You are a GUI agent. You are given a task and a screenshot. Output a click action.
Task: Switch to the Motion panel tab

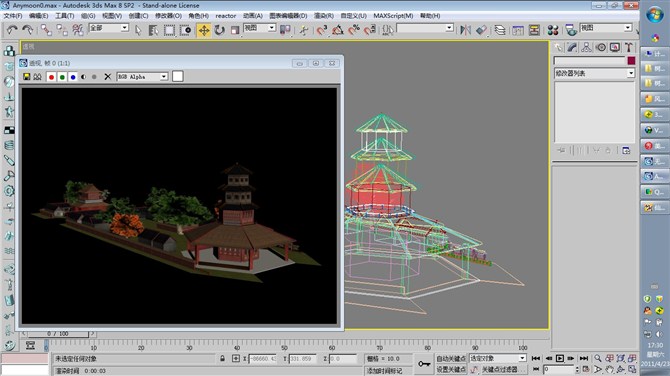pos(601,47)
